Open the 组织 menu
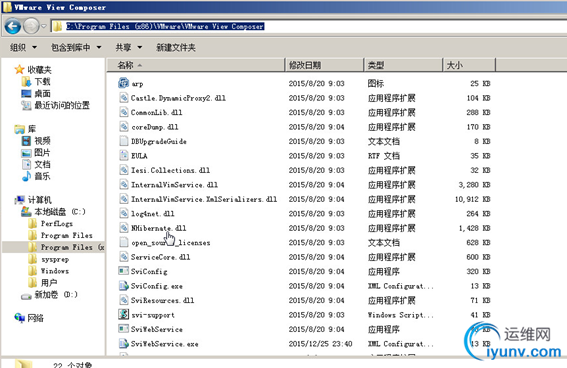 point(23,47)
